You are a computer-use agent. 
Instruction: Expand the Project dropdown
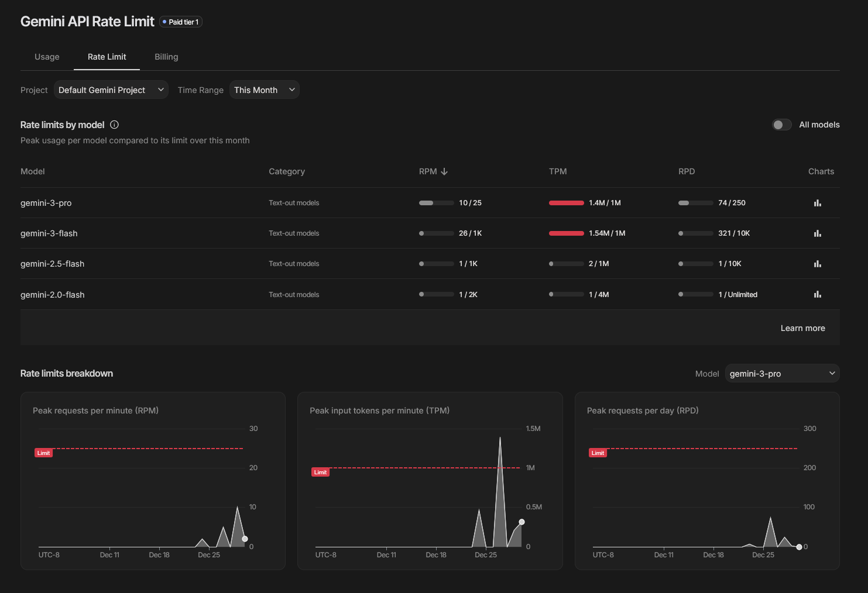[x=111, y=90]
